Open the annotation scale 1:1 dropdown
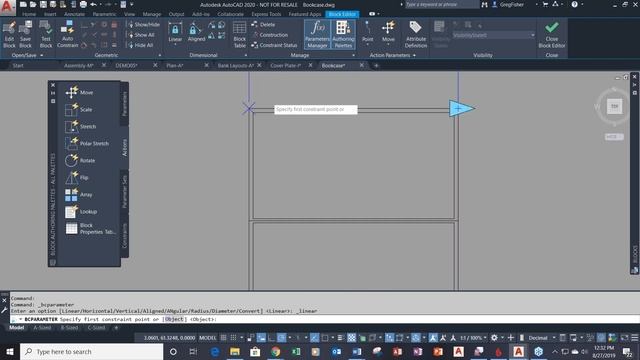Screen dimensions: 640x360 pyautogui.click(x=473, y=338)
